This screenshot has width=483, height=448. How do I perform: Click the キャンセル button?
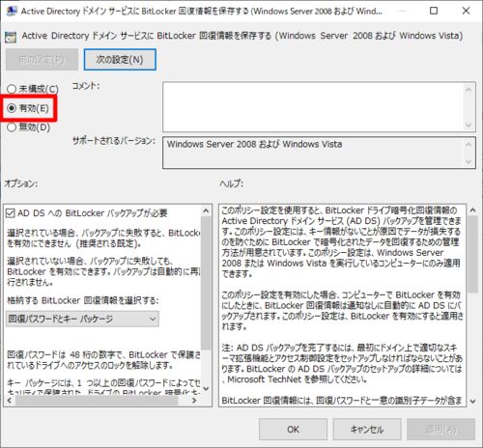click(x=367, y=430)
